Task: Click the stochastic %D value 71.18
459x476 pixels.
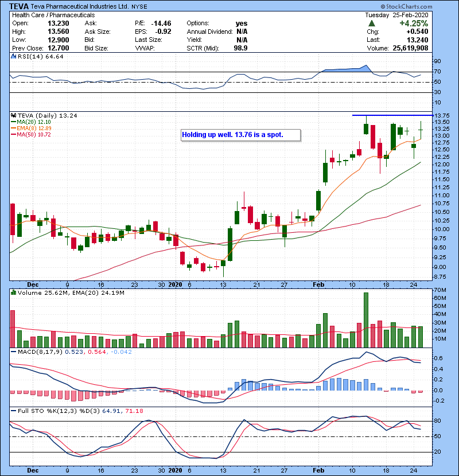Action: pos(134,411)
